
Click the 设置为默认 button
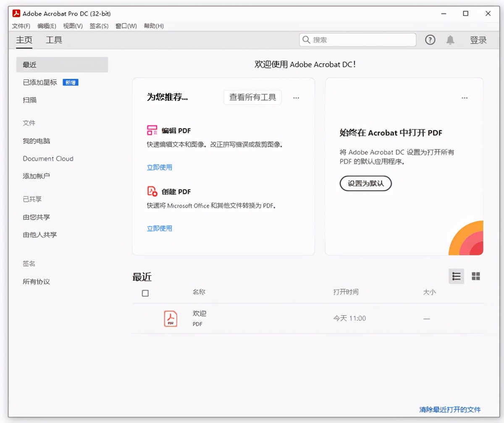(365, 183)
